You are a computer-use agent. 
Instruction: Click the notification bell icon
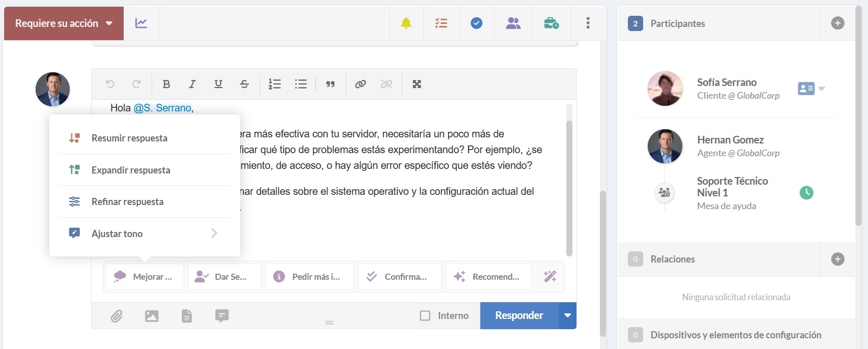[x=406, y=23]
